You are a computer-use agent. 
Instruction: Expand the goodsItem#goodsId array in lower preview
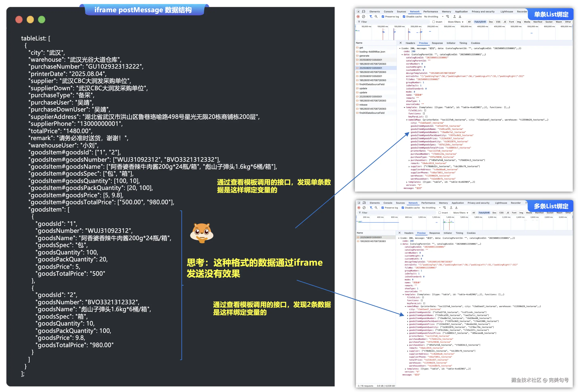[407, 312]
